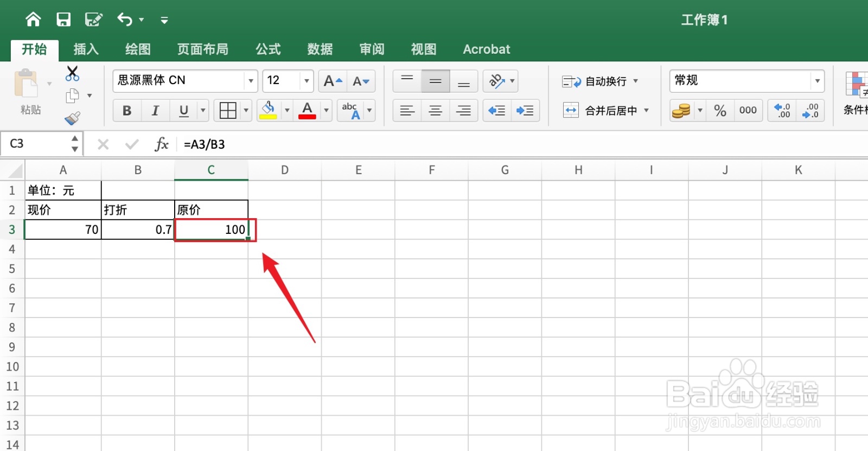The width and height of the screenshot is (868, 451).
Task: Expand the borders options arrow
Action: tap(246, 111)
